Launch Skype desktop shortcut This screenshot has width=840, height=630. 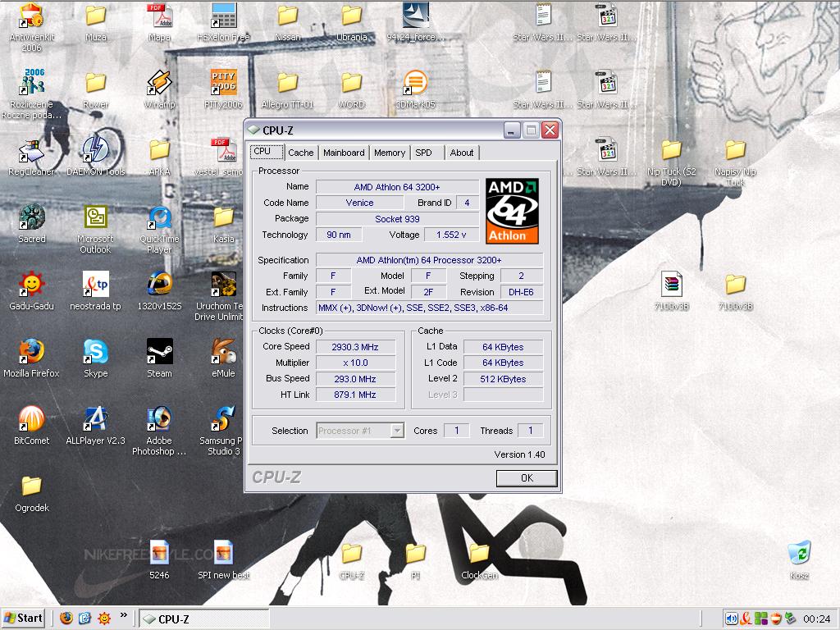(x=95, y=358)
